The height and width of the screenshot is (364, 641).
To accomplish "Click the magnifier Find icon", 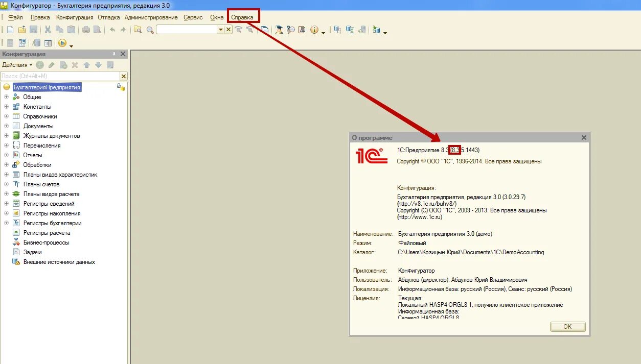I will (x=150, y=30).
